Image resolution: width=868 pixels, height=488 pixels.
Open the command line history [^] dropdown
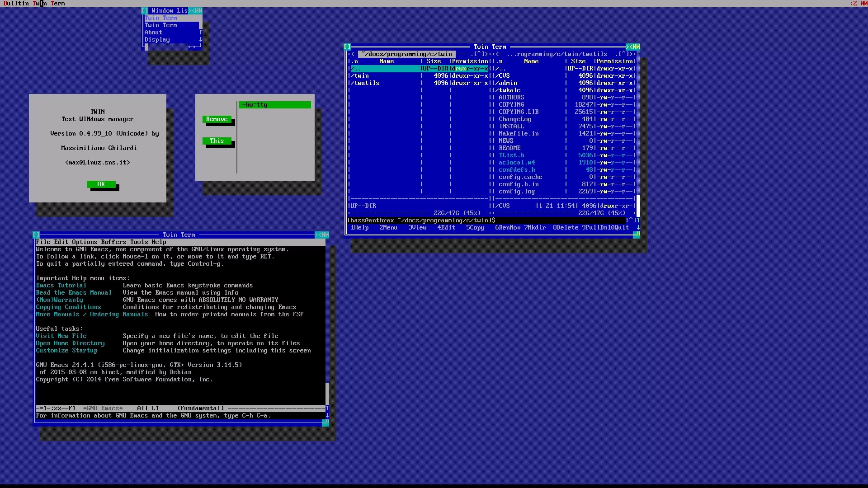point(631,220)
